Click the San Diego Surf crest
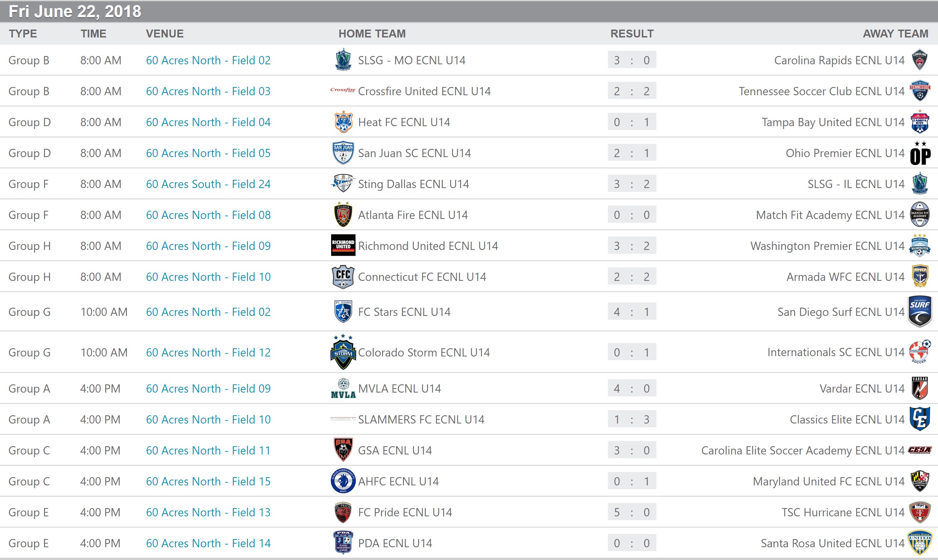Screen dimensions: 938x560 coord(919,311)
